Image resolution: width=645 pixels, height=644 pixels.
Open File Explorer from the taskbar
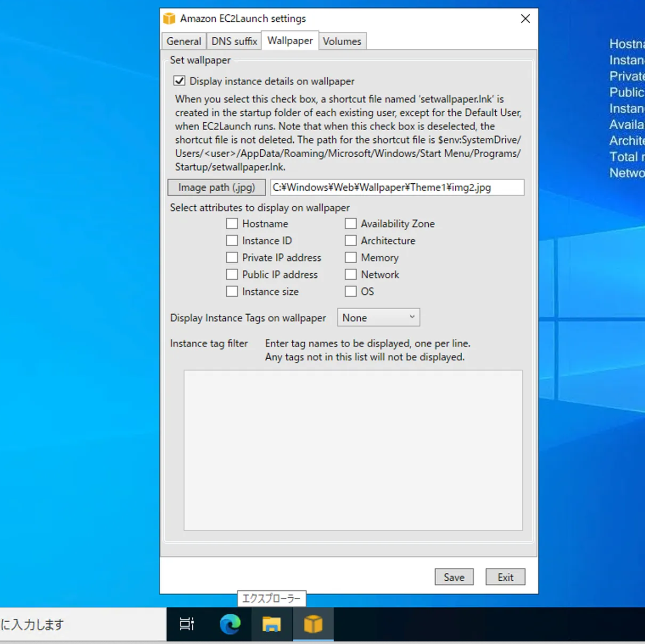[x=271, y=624]
